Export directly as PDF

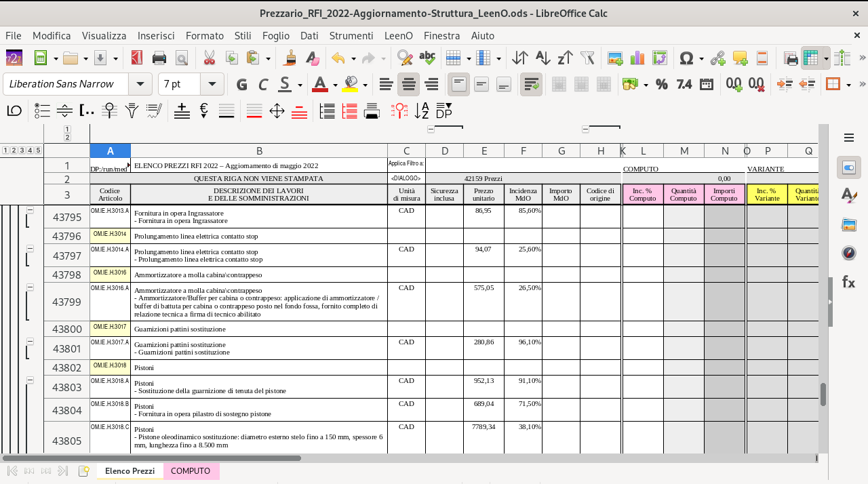136,58
